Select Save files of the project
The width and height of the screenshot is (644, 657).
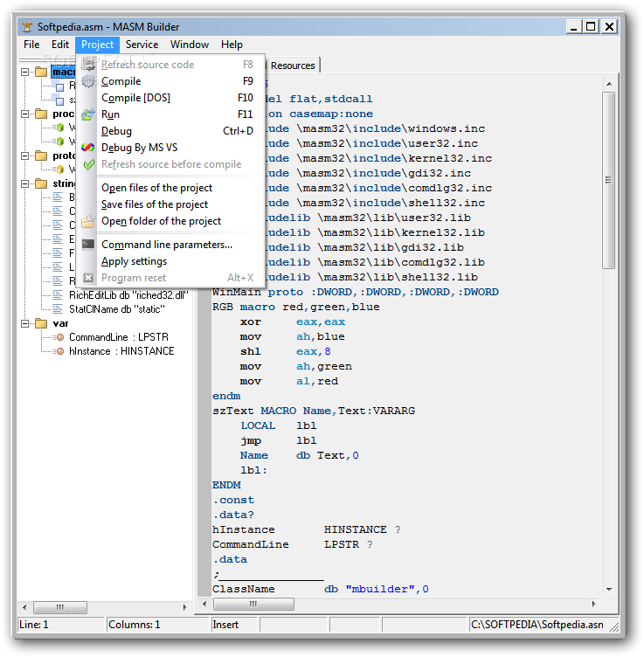coord(171,204)
